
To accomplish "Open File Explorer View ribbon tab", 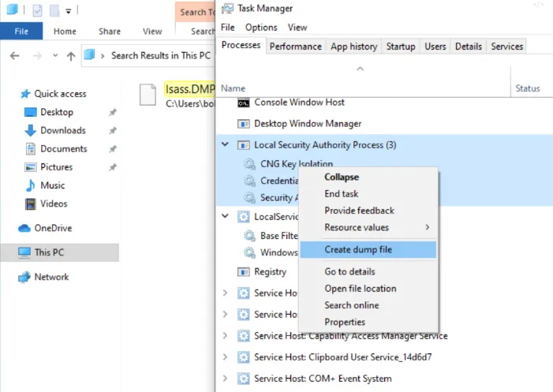I will pos(152,32).
